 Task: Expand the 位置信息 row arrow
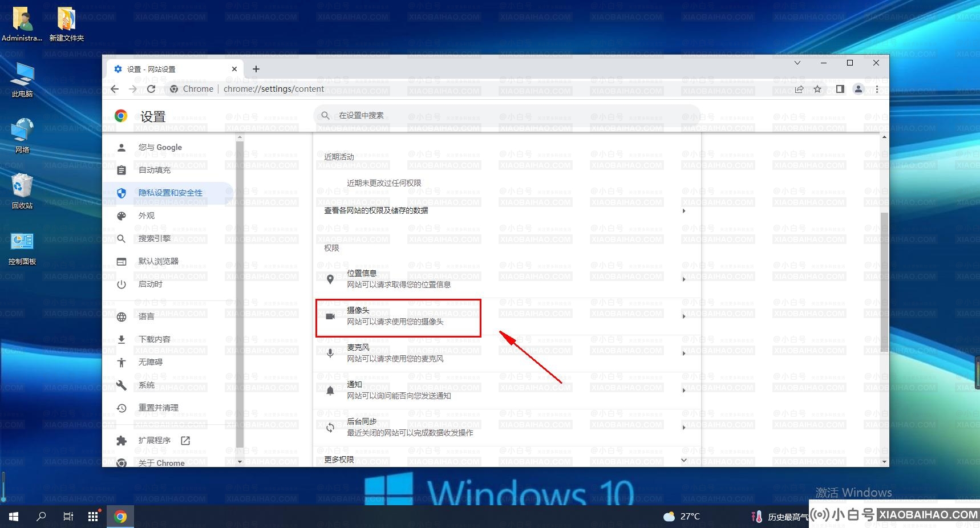coord(683,279)
